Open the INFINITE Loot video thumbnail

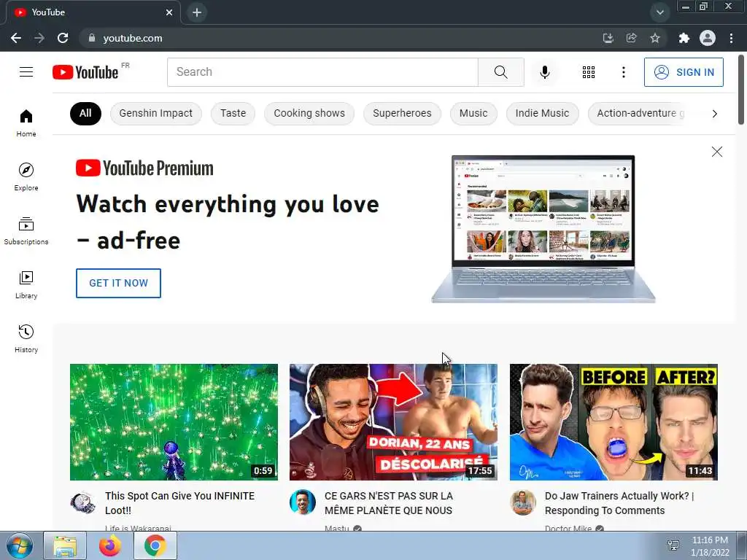point(174,422)
